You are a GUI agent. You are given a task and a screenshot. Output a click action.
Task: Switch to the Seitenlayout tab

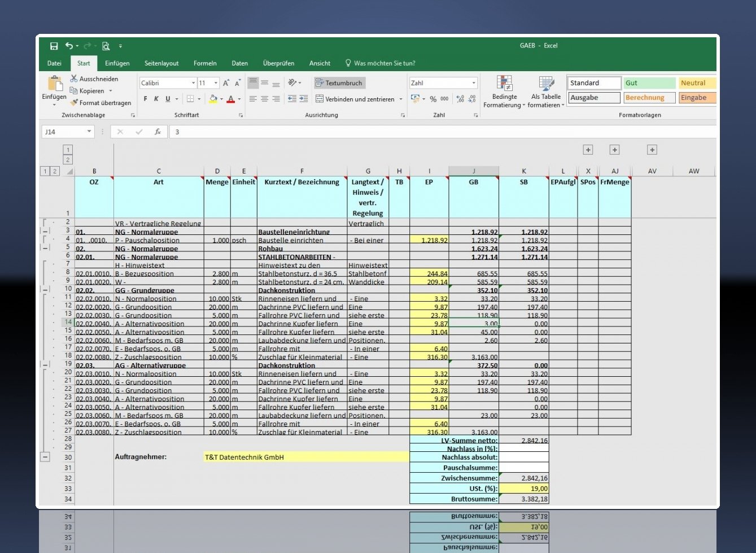(161, 63)
